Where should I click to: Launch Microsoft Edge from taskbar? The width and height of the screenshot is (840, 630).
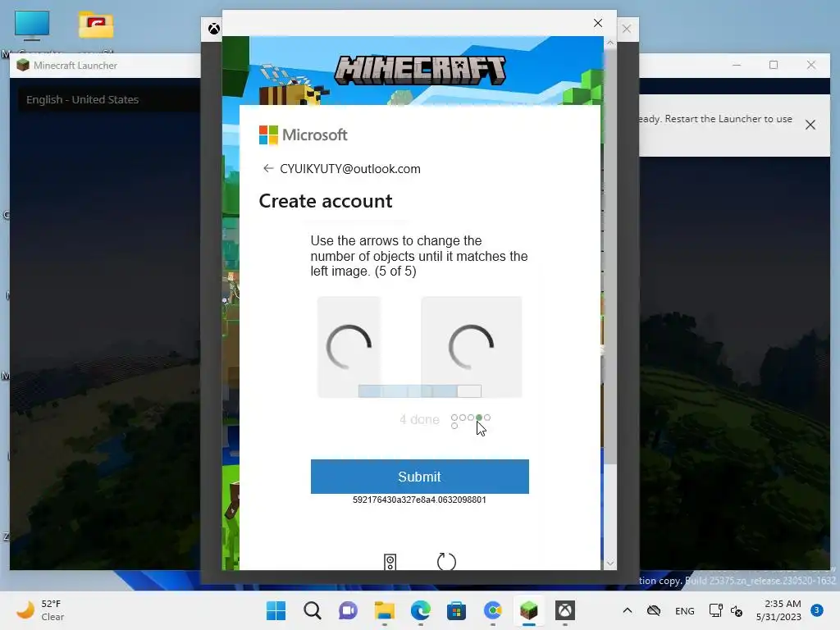[421, 610]
